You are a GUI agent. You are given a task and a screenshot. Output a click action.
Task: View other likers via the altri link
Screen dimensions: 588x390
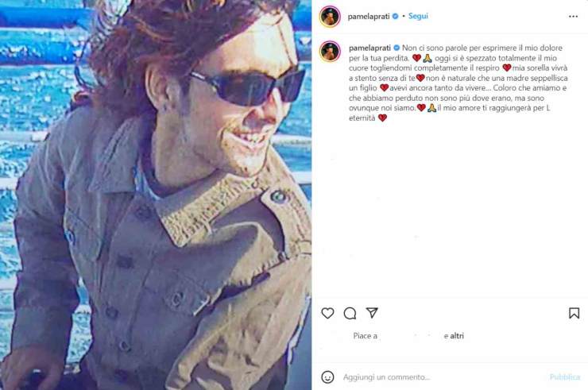pyautogui.click(x=457, y=336)
